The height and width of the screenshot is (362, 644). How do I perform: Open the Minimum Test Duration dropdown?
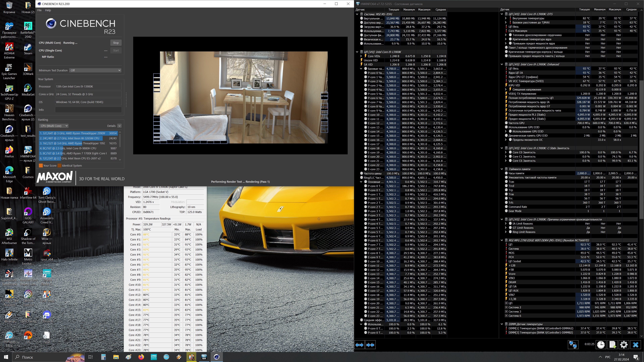coord(95,70)
